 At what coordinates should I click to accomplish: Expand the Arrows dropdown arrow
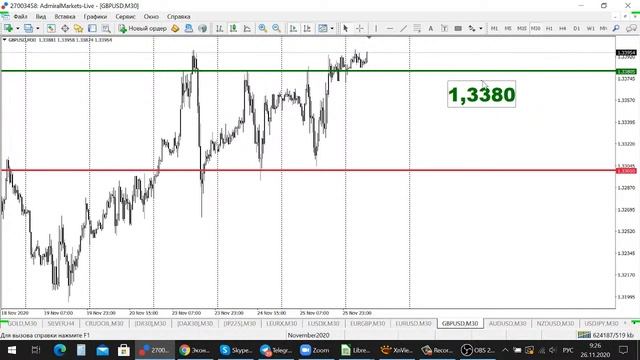click(x=481, y=28)
